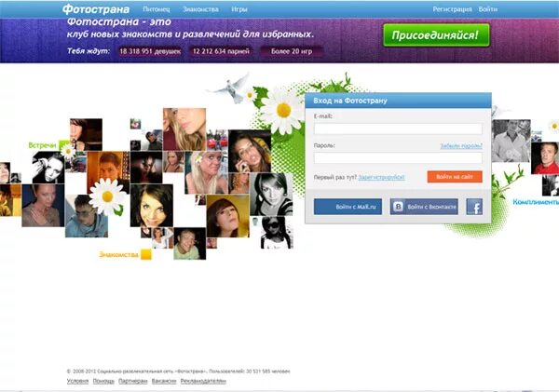Click the Зарегистрируйся! link
Screen dimensions: 559x392
coord(381,177)
